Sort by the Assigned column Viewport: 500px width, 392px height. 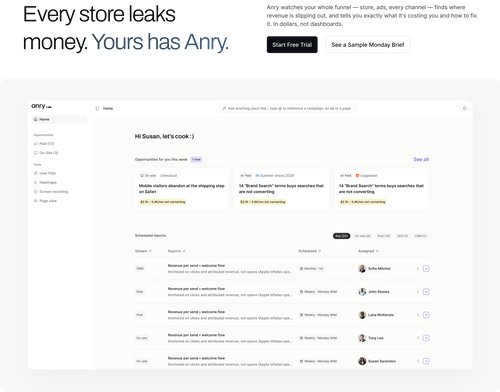pos(368,251)
